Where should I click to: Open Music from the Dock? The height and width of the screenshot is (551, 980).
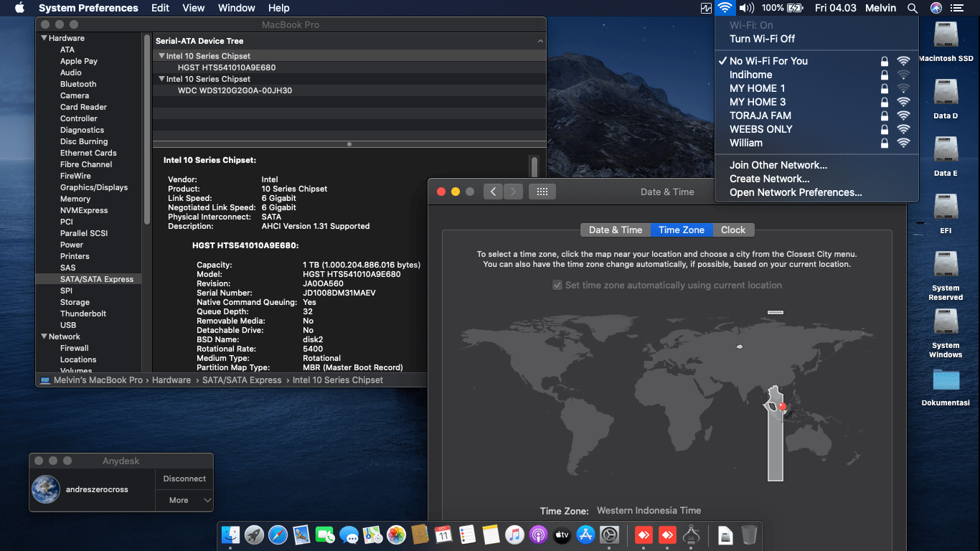point(514,534)
